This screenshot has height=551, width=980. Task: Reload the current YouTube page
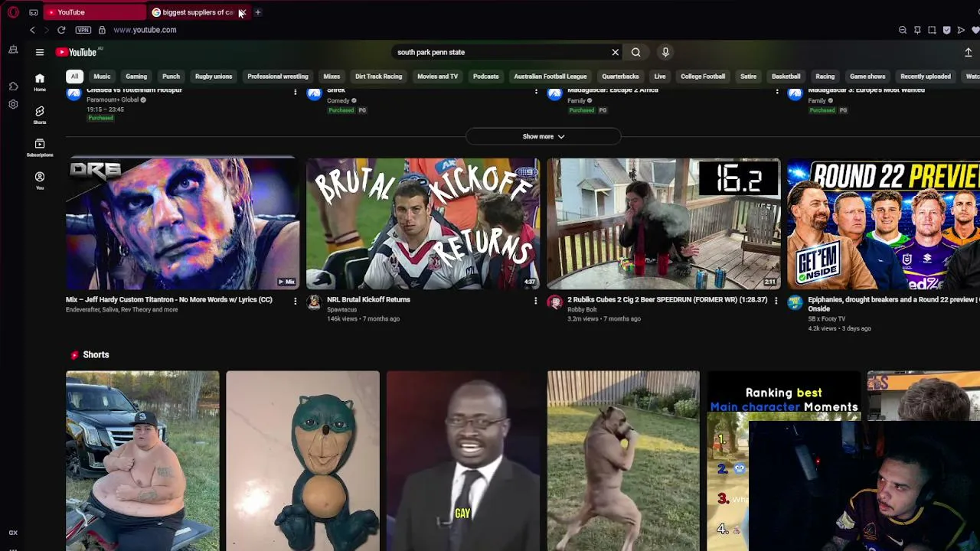tap(61, 30)
